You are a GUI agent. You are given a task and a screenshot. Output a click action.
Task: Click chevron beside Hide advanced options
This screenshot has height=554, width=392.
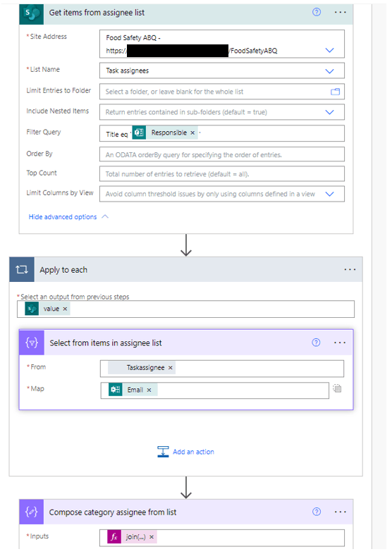coord(105,216)
